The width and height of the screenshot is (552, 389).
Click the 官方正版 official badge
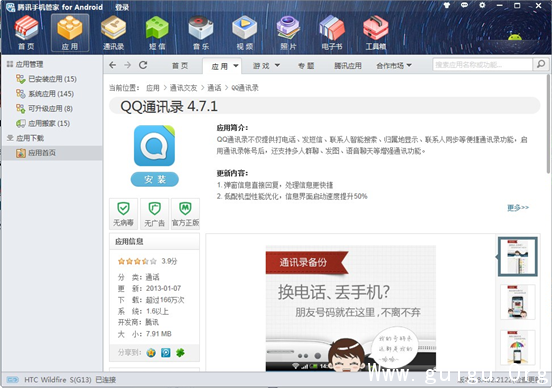click(x=185, y=214)
